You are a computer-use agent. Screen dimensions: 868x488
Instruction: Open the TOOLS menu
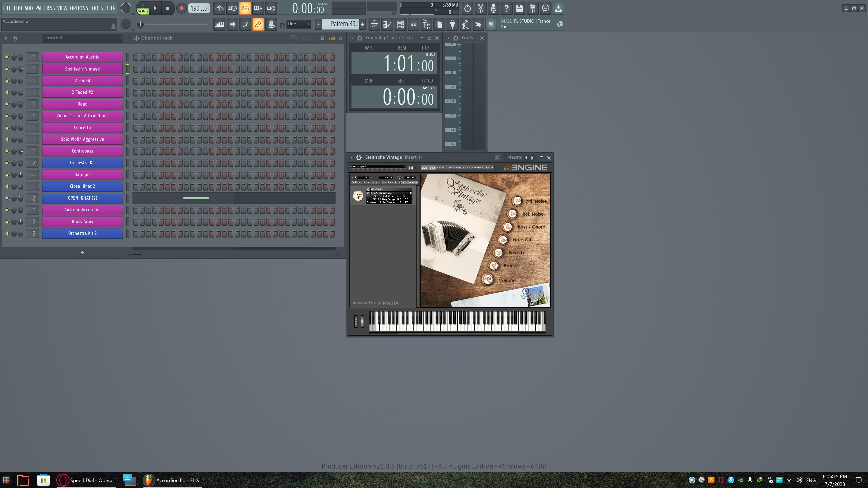tap(96, 8)
